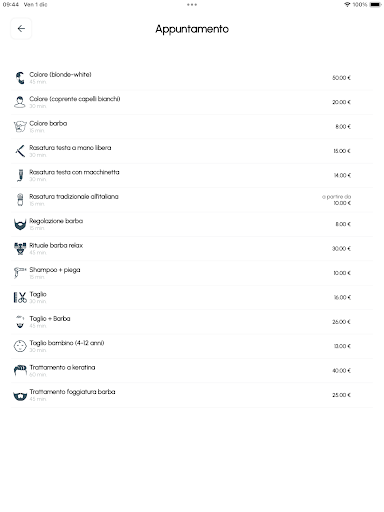Choose the straight razor icon for Rasatura testa a mano libera
Screen dimensions: 384x512
[x=20, y=151]
